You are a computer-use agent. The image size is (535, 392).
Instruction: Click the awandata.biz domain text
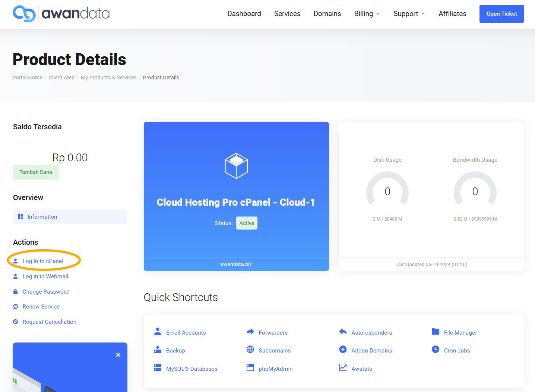point(236,264)
